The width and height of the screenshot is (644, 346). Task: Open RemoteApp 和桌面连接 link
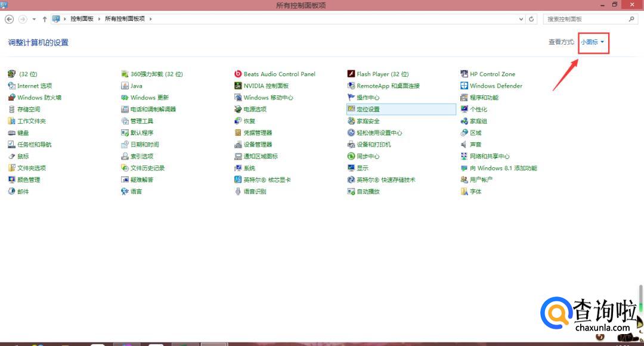[x=388, y=86]
